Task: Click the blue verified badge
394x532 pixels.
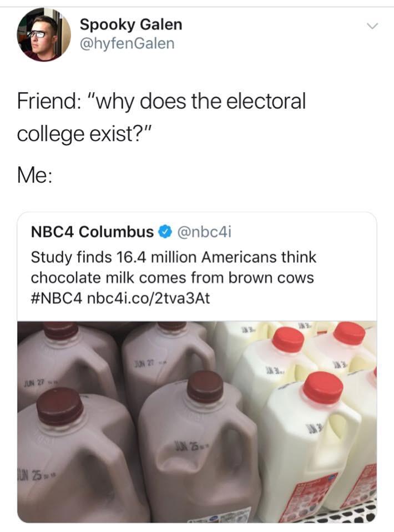Action: click(164, 232)
